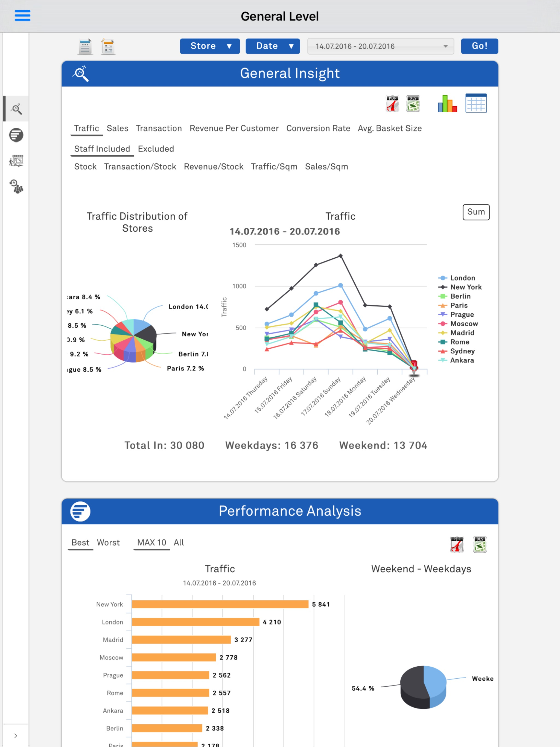Switch to bar chart view
Screen dimensions: 560x747
447,103
